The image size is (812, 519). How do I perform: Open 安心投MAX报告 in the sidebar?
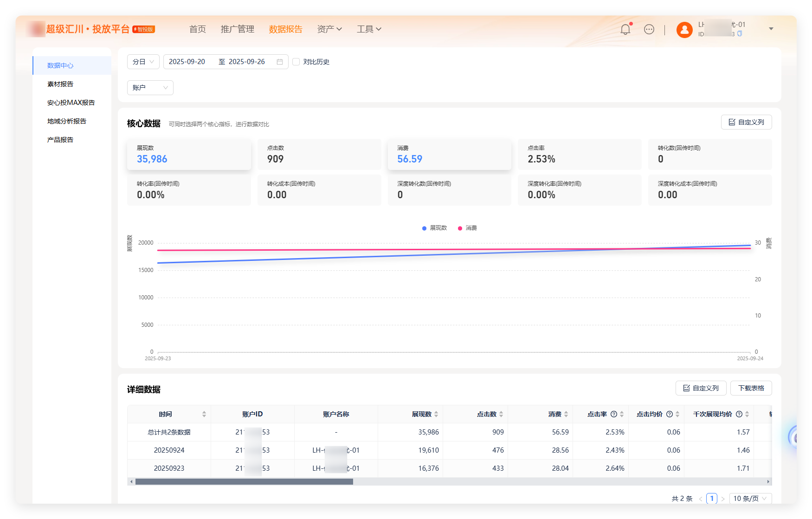(72, 103)
